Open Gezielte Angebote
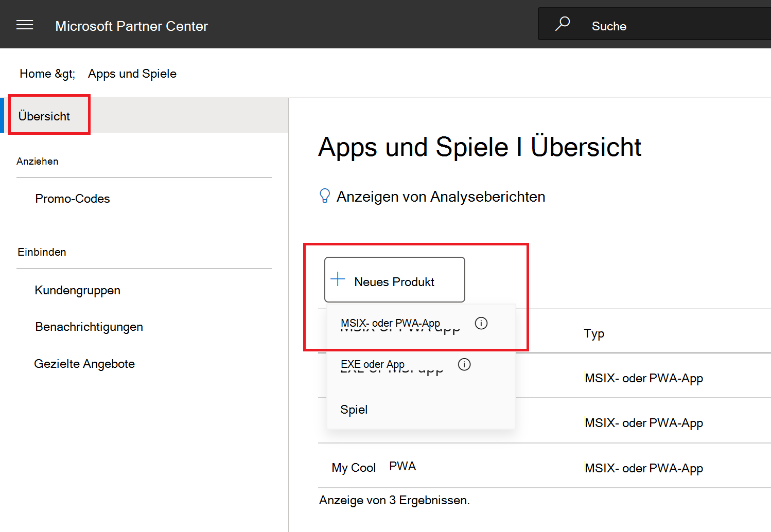The width and height of the screenshot is (771, 532). (84, 364)
